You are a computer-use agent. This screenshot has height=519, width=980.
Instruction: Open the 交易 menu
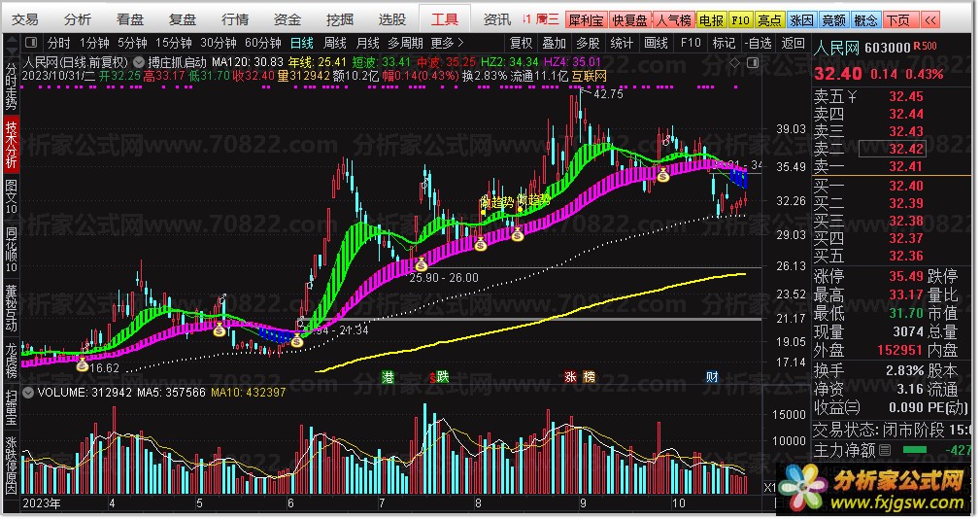coord(25,20)
